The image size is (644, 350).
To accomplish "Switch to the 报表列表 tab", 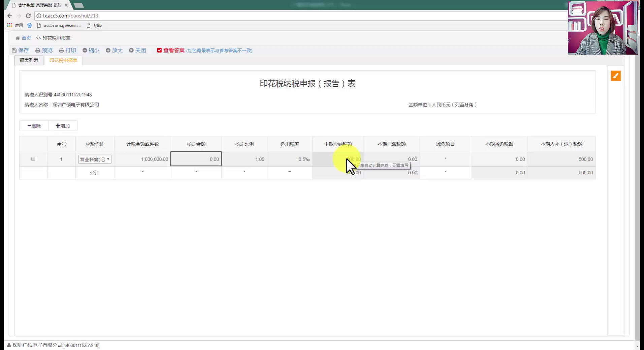I will point(29,60).
